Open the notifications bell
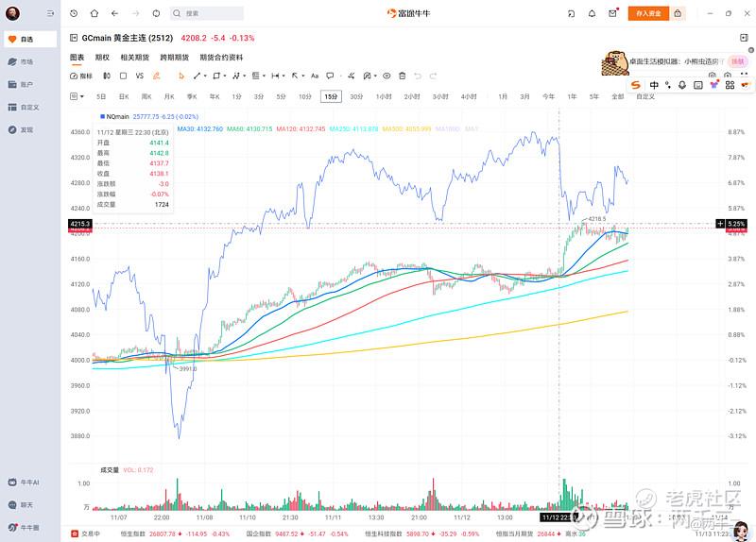The width and height of the screenshot is (756, 542). point(593,13)
